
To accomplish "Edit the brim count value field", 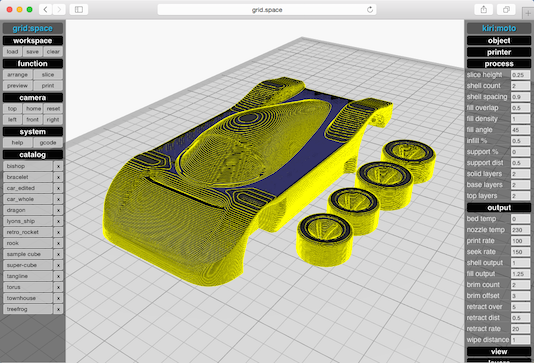I will click(x=520, y=285).
